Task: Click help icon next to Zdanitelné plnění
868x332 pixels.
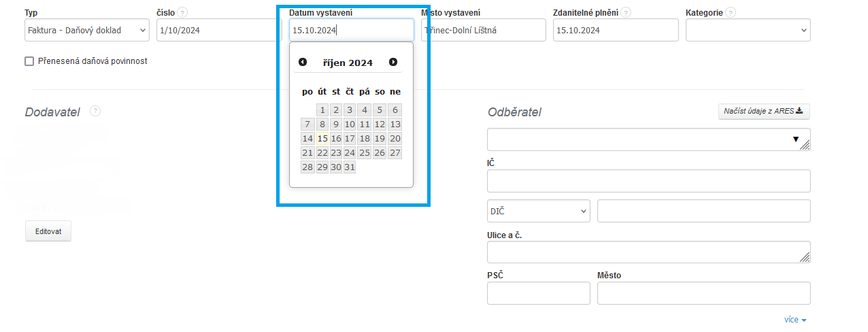Action: 625,12
